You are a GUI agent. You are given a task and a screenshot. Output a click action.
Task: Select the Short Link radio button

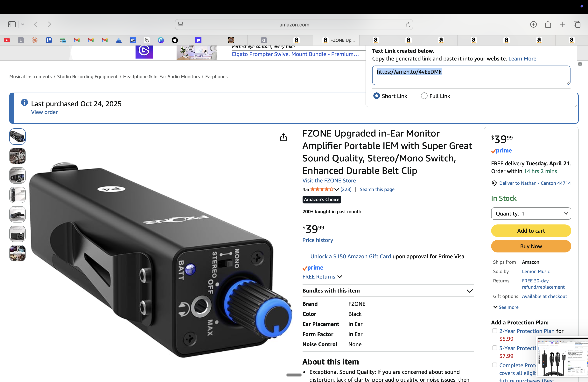pyautogui.click(x=376, y=96)
